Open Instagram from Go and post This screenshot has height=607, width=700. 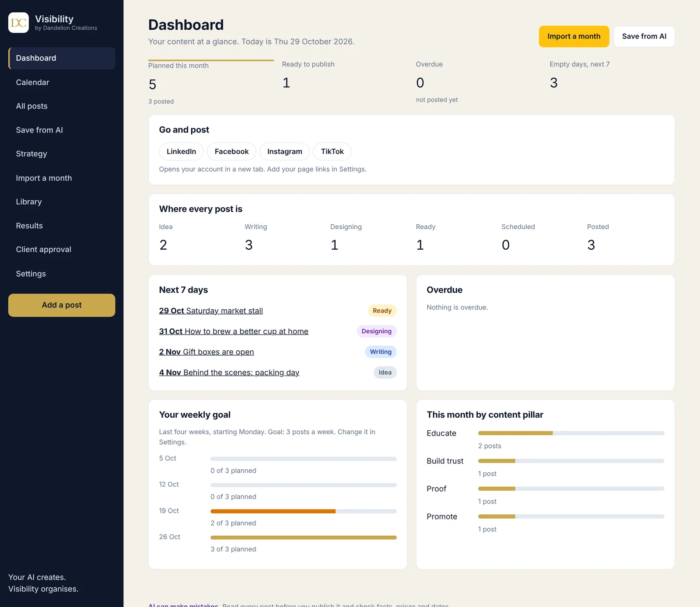click(284, 151)
